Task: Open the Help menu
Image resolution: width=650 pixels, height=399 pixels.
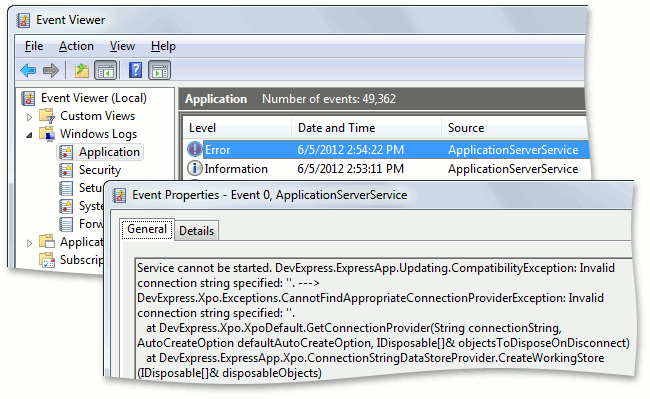Action: 163,46
